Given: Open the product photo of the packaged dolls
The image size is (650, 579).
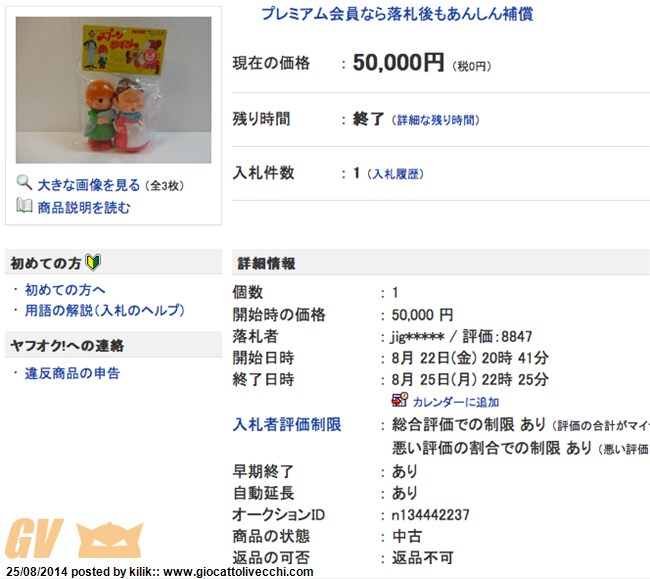Looking at the screenshot, I should (114, 90).
